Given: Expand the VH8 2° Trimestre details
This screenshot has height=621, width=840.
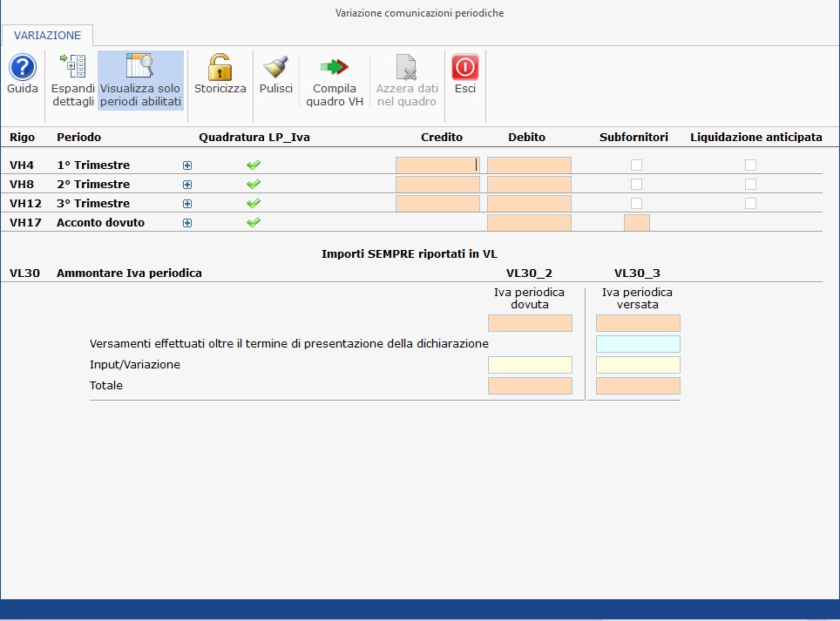Looking at the screenshot, I should [x=187, y=185].
